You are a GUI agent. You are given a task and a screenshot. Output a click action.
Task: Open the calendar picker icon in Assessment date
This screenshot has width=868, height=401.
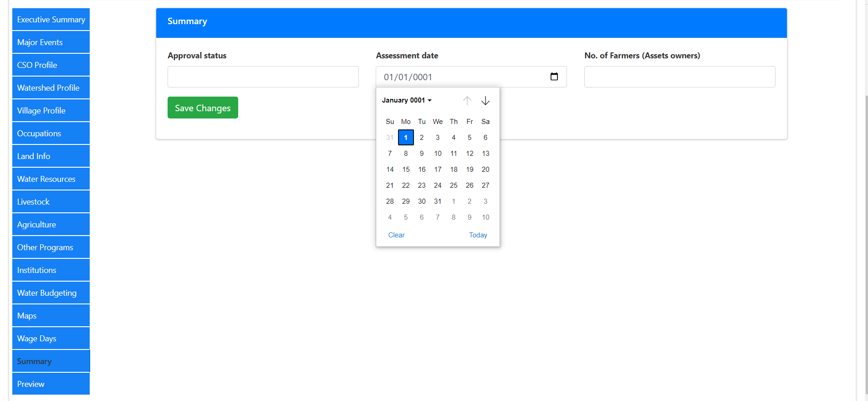point(554,77)
